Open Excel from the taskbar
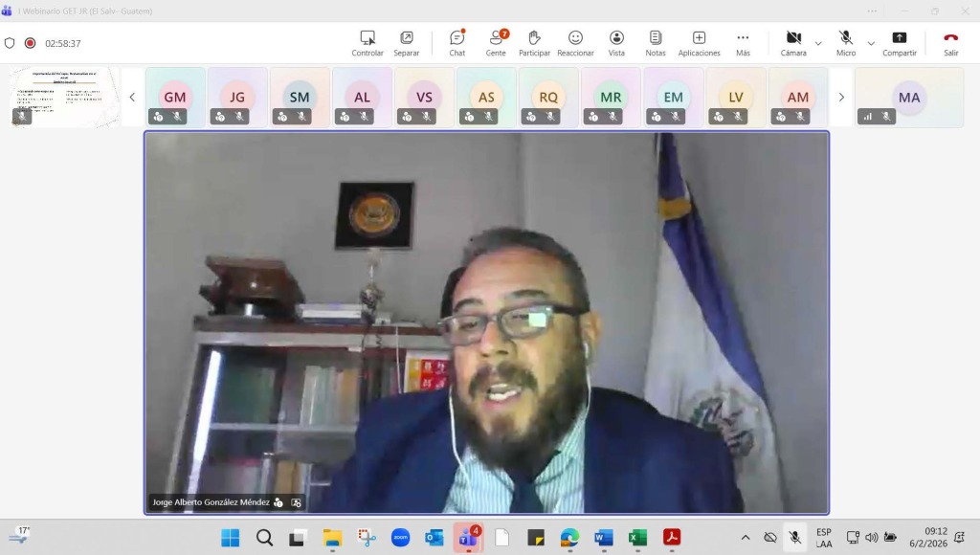 coord(637,538)
